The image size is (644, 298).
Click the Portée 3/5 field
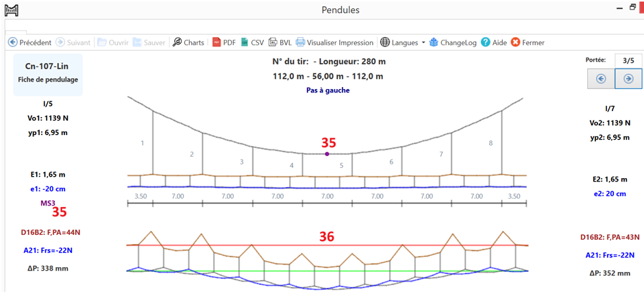[x=628, y=60]
